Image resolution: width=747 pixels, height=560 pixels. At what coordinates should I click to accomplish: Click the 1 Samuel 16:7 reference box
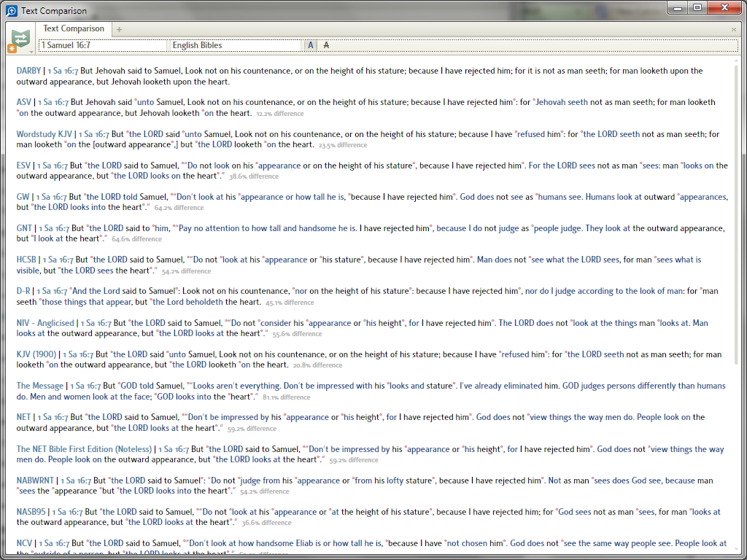click(104, 45)
